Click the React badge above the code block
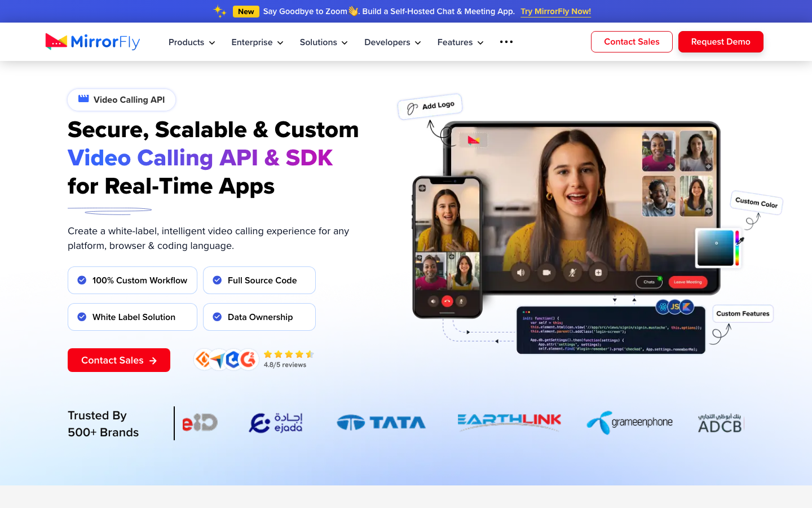Screen dimensions: 812x508 [x=663, y=307]
